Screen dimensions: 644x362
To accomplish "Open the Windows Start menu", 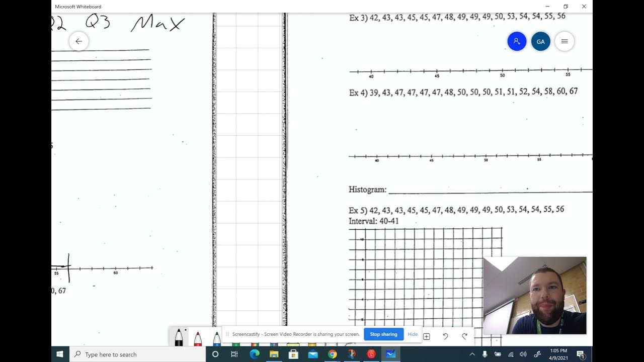I will [x=60, y=354].
